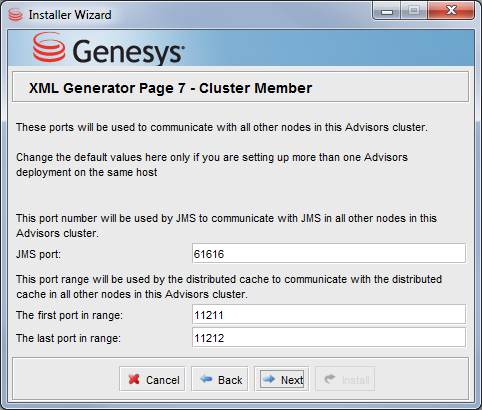Maximize the Installer Wizard window

(414, 11)
